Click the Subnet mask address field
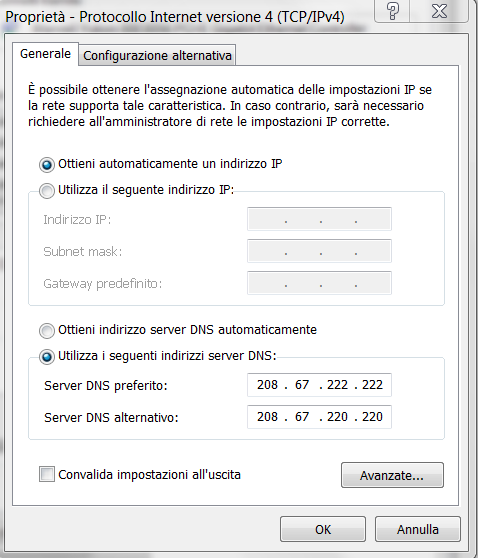 point(319,251)
